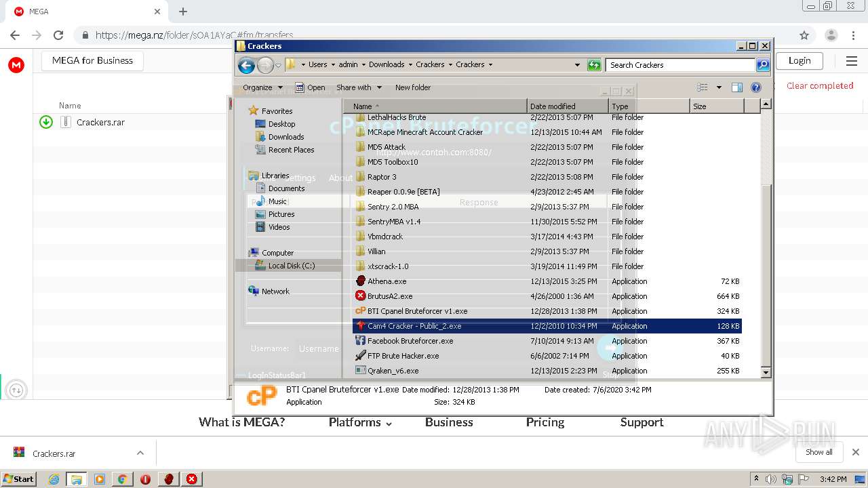Select the SentryMBA v1.4 folder
This screenshot has height=488, width=868.
(x=394, y=222)
